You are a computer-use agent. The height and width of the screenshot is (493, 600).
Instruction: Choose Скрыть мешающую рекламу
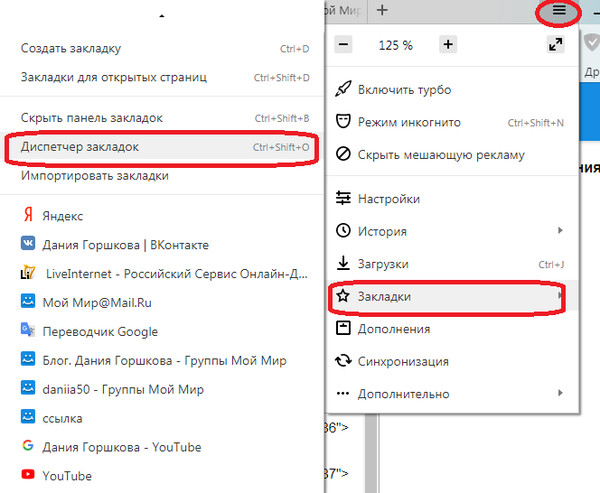tap(452, 155)
